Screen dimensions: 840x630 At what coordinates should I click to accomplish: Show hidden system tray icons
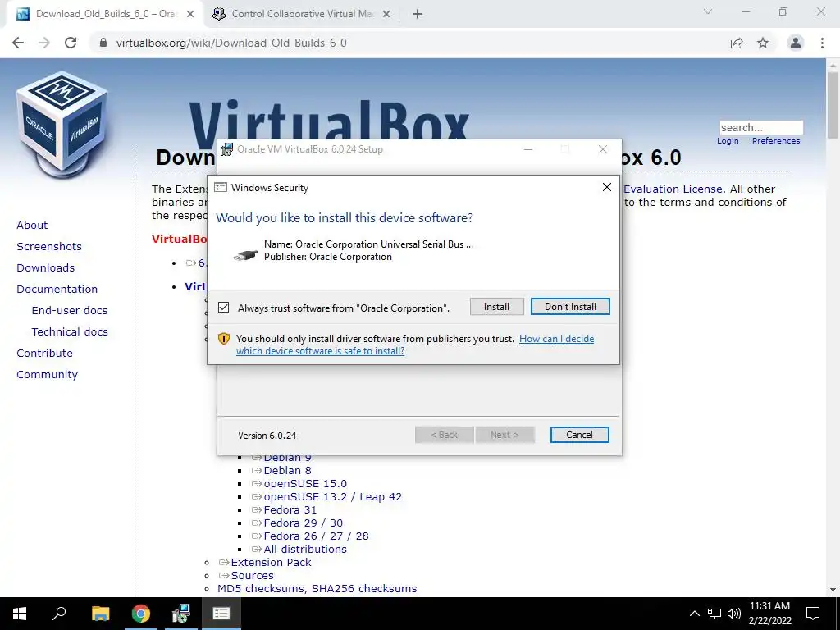pos(694,614)
